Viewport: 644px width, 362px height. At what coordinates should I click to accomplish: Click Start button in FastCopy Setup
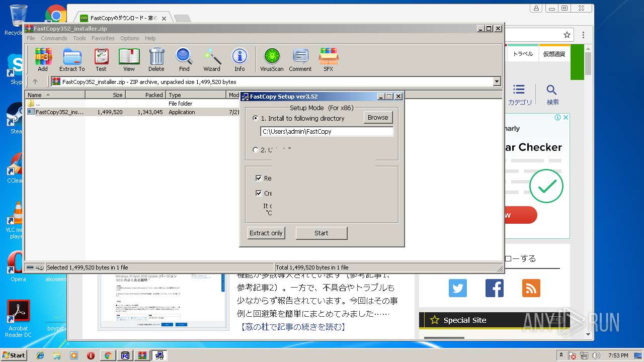point(321,233)
